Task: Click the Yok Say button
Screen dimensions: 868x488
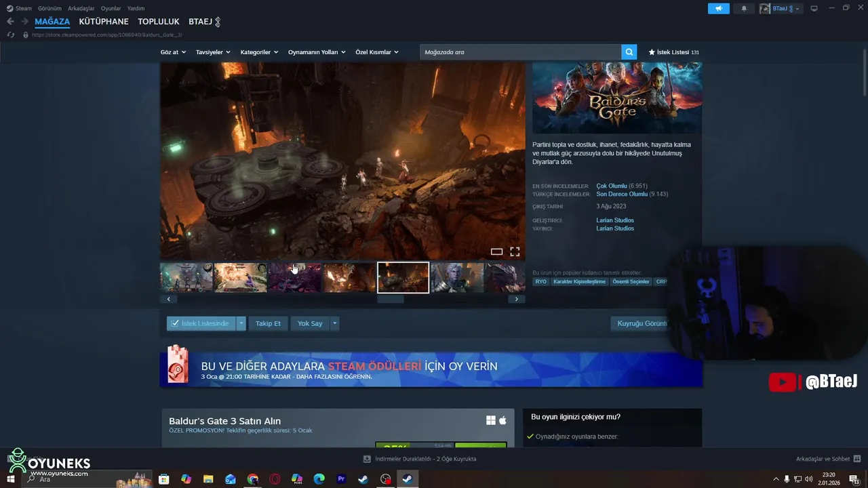Action: (x=310, y=323)
